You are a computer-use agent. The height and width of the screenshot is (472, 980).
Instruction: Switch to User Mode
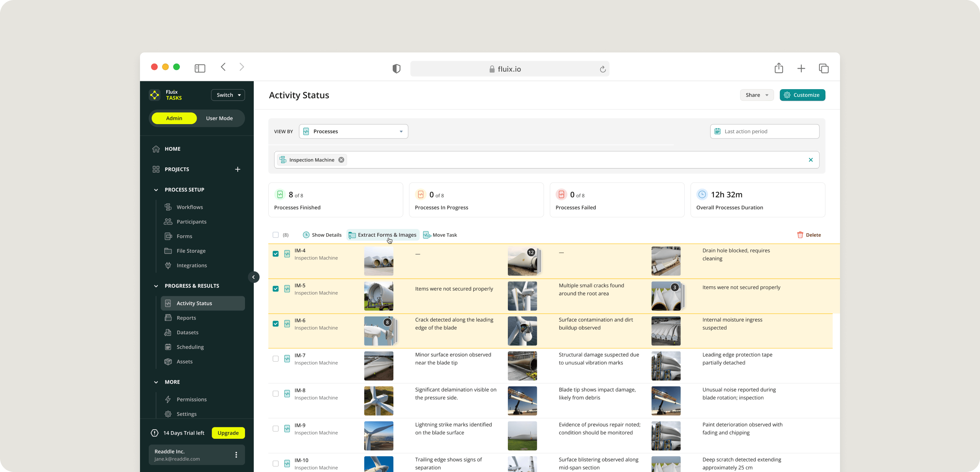point(219,118)
